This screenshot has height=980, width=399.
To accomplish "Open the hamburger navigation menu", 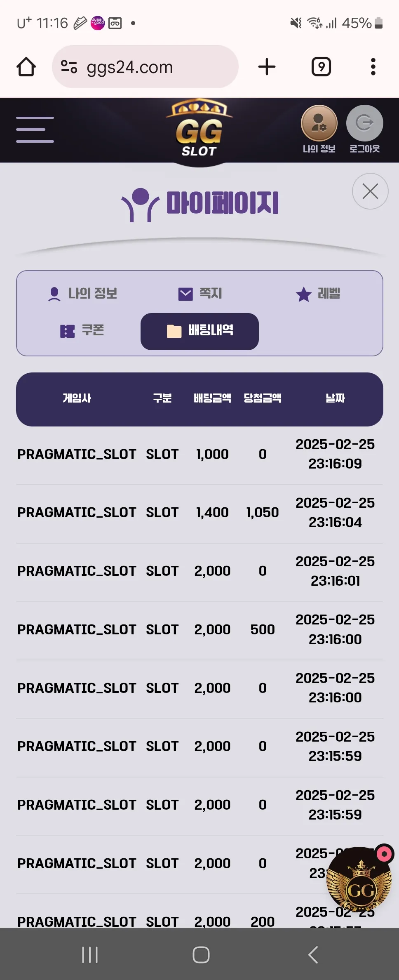I will coord(35,130).
